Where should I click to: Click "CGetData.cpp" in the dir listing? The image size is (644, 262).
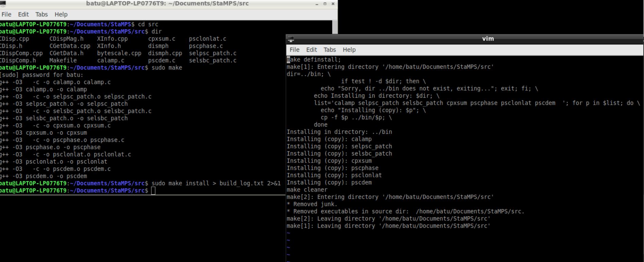(x=70, y=46)
